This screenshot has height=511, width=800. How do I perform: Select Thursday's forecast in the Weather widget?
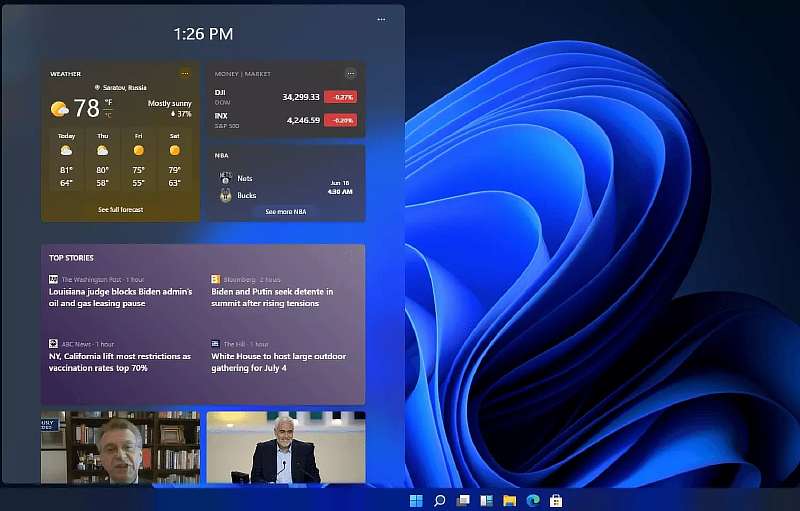tap(102, 160)
